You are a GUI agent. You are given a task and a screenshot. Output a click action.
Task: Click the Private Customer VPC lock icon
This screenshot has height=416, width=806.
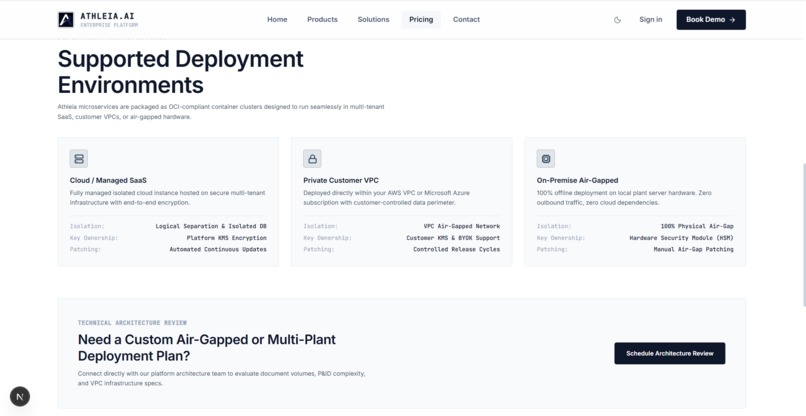pyautogui.click(x=312, y=159)
